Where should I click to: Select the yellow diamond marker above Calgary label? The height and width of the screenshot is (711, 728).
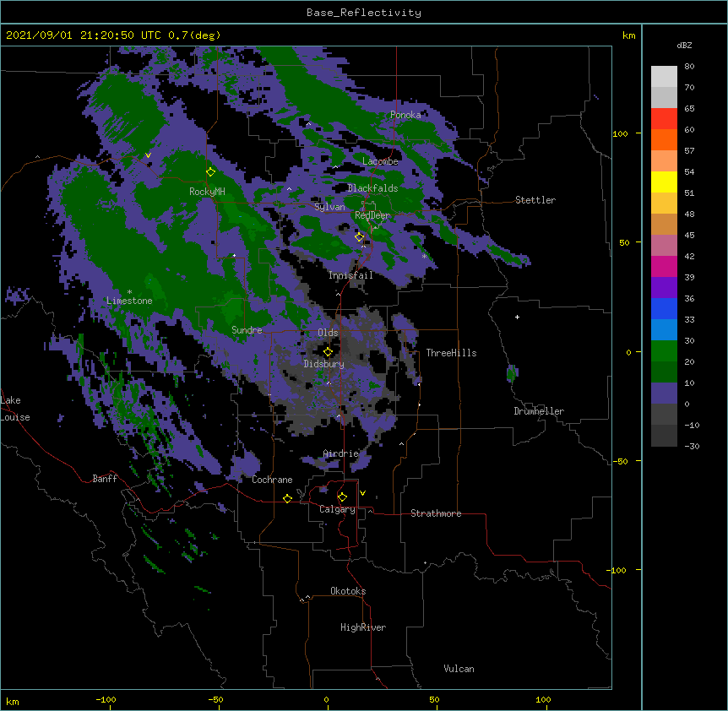coord(342,497)
